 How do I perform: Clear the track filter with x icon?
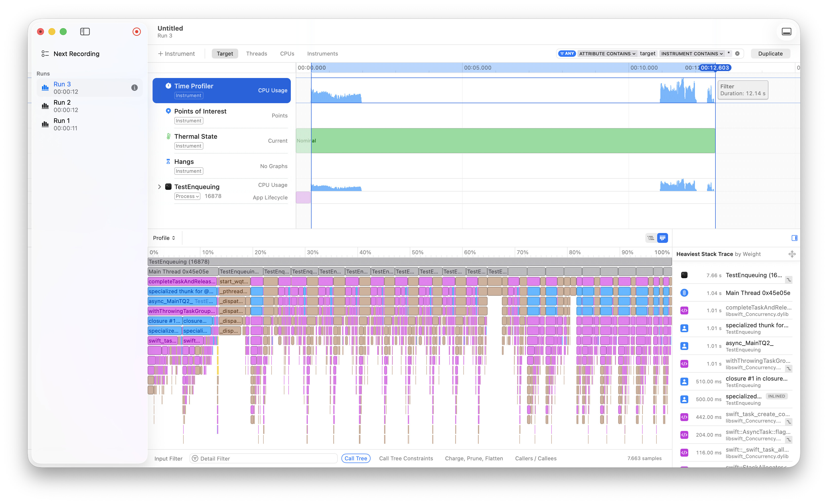[x=737, y=53]
